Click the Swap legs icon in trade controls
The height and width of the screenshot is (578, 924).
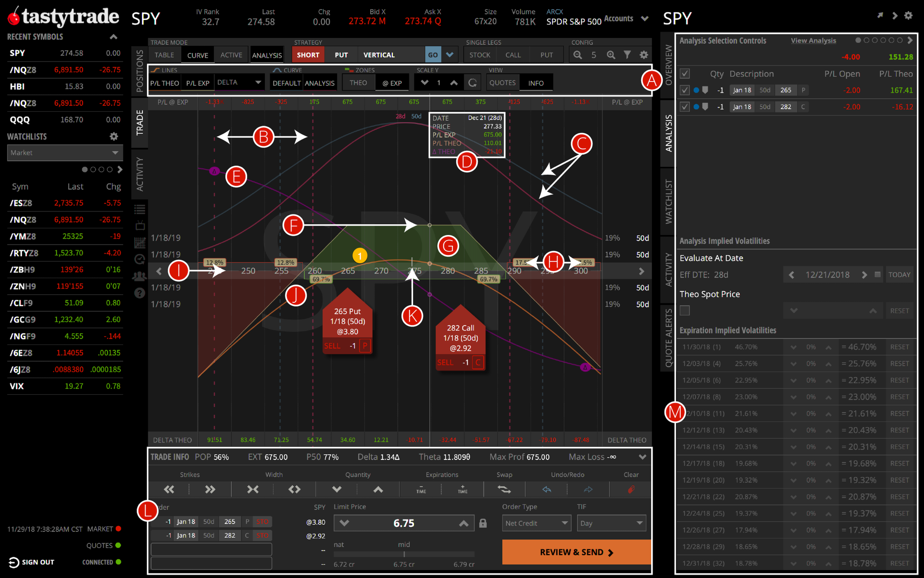504,489
